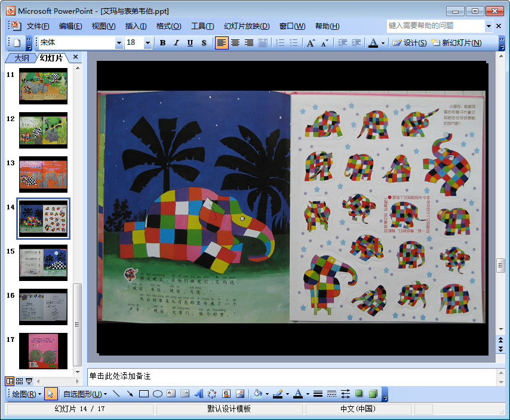This screenshot has width=510, height=420.
Task: Set Align Left paragraph alignment
Action: pyautogui.click(x=221, y=43)
